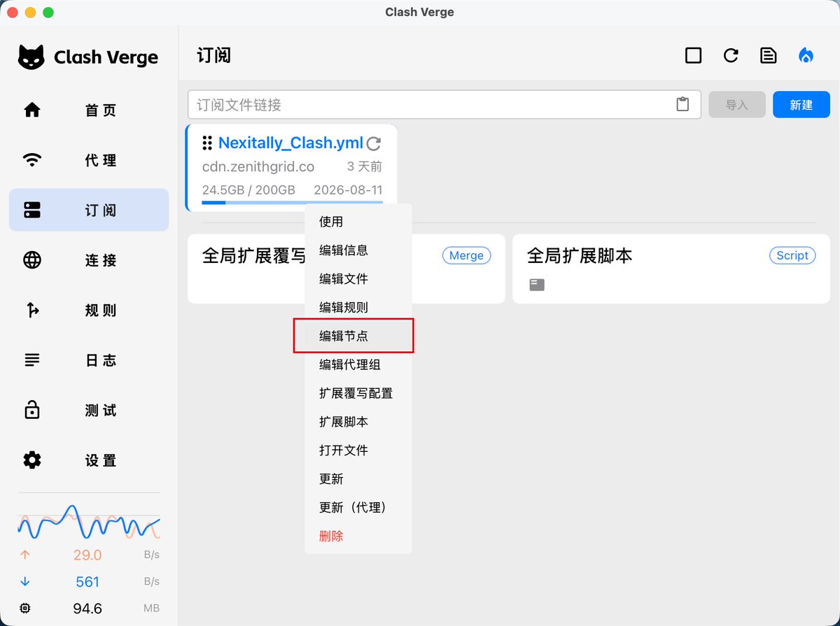The width and height of the screenshot is (840, 626).
Task: Choose 更新（代理） menu entry
Action: click(x=358, y=508)
